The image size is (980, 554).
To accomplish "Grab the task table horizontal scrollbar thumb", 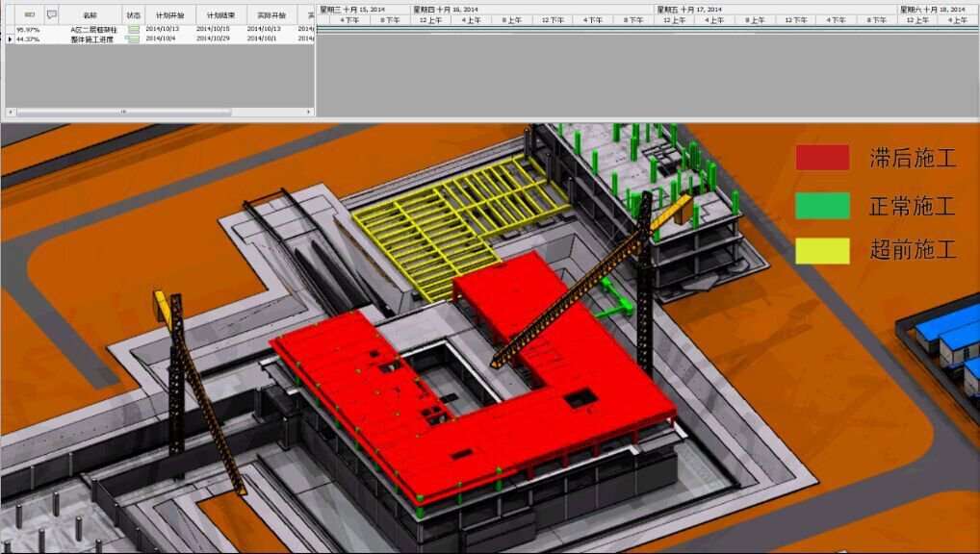I will 124,112.
